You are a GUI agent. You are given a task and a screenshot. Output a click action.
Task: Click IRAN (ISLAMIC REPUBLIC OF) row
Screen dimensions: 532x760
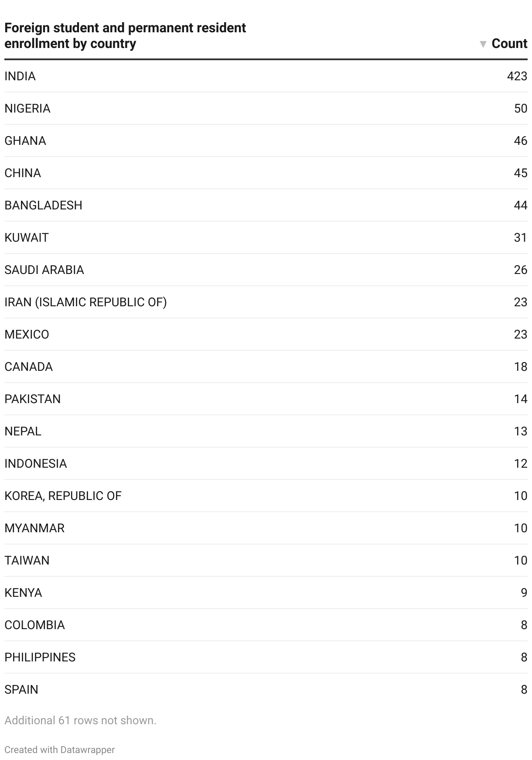click(x=266, y=302)
